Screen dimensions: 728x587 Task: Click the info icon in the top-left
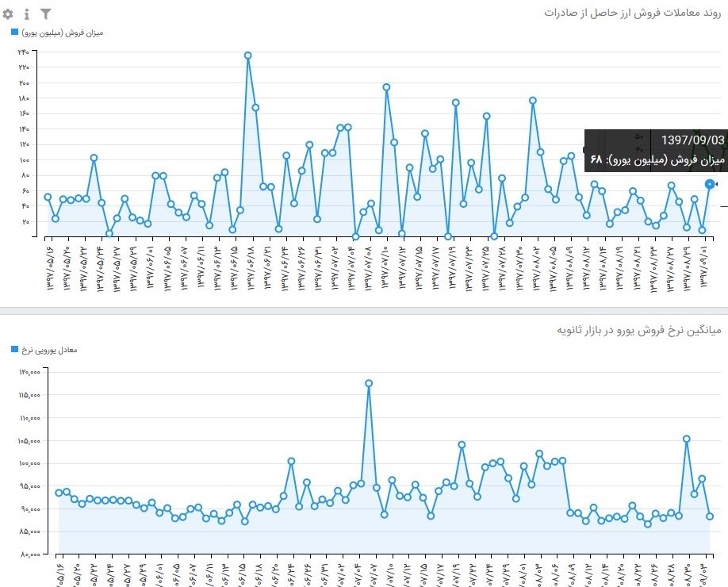[27, 14]
